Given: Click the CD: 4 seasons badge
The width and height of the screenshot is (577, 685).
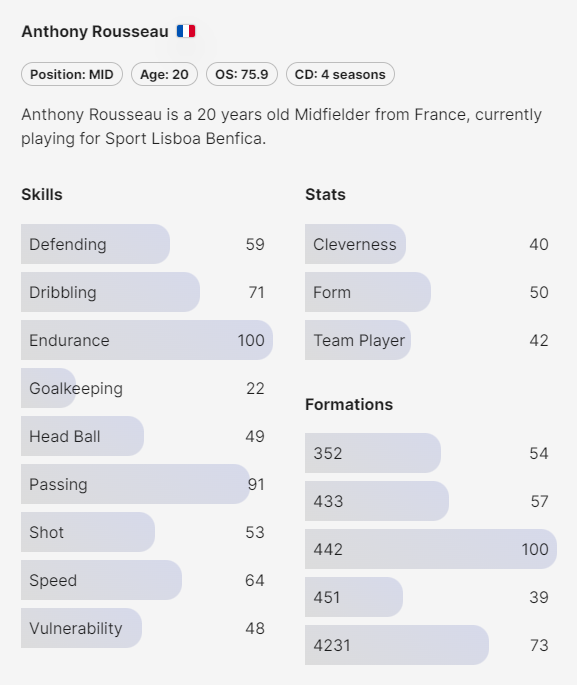Looking at the screenshot, I should (x=340, y=74).
